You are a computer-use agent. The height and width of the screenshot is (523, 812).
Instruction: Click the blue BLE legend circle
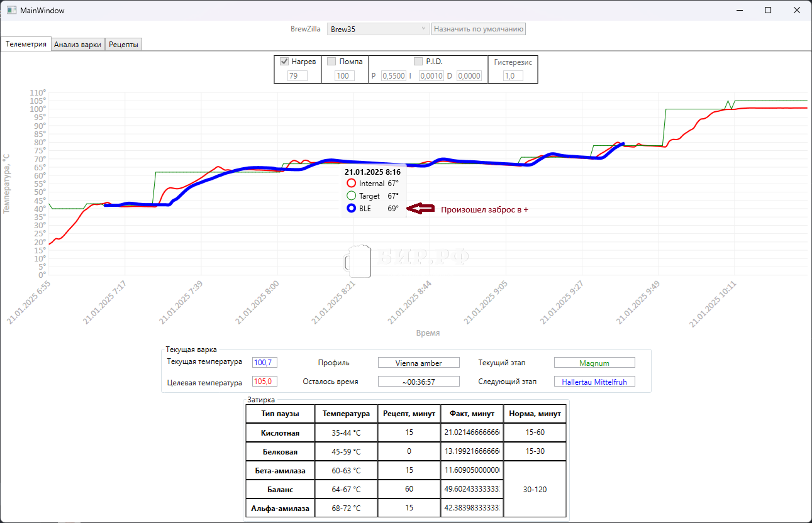tap(352, 209)
